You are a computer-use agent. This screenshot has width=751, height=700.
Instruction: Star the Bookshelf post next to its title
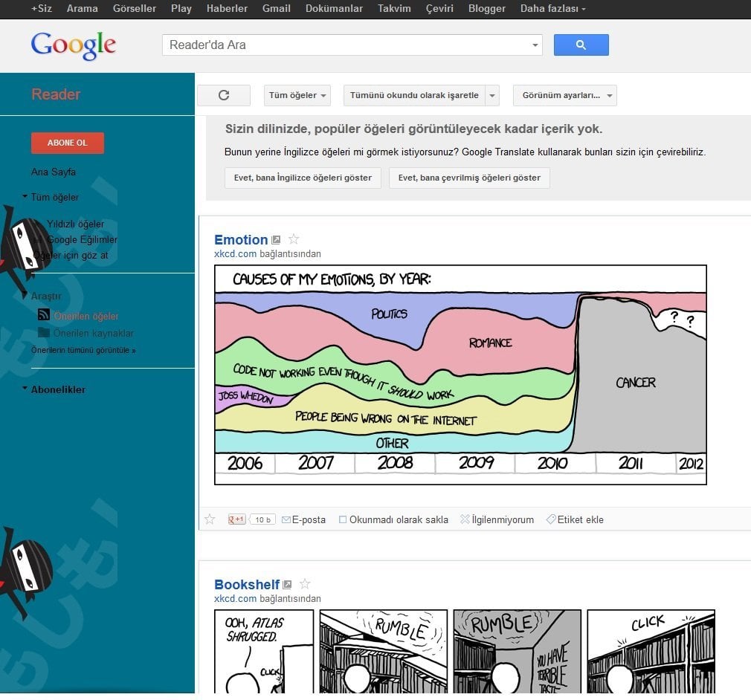305,584
